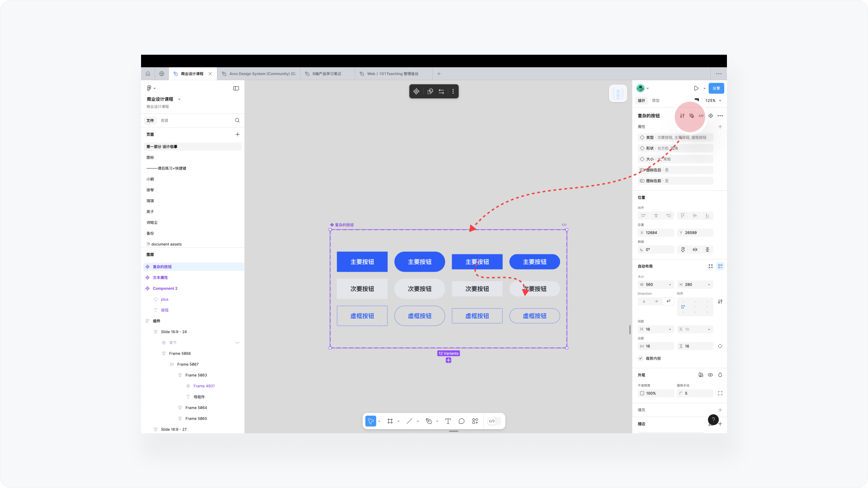Click the swap arrows icon in the floating toolbar
Viewport: 868px width, 488px height.
click(x=441, y=91)
